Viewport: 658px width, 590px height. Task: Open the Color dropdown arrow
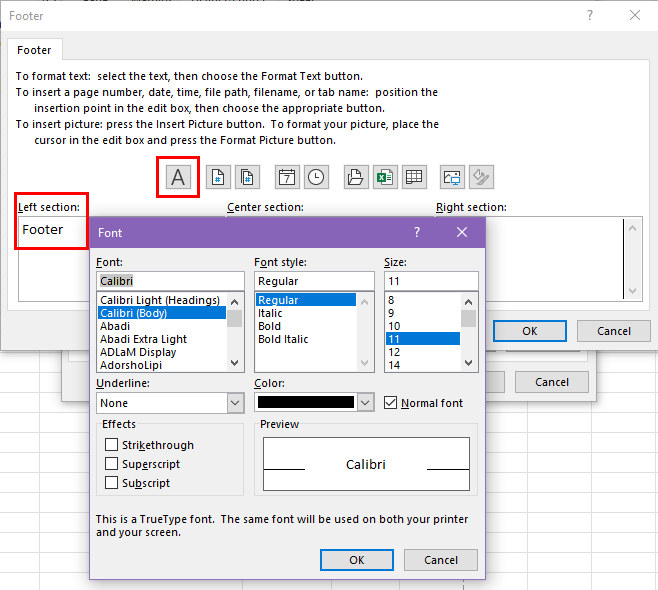click(x=365, y=403)
